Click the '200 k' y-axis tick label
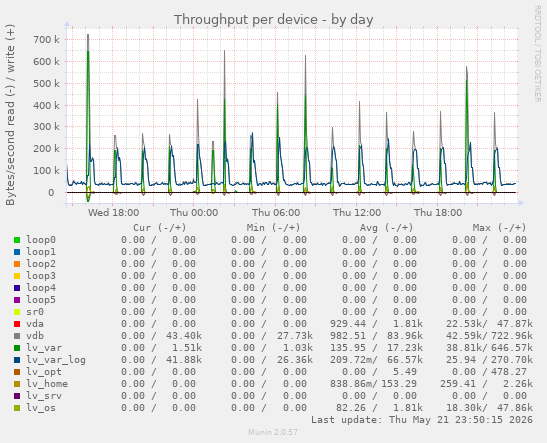 point(46,149)
